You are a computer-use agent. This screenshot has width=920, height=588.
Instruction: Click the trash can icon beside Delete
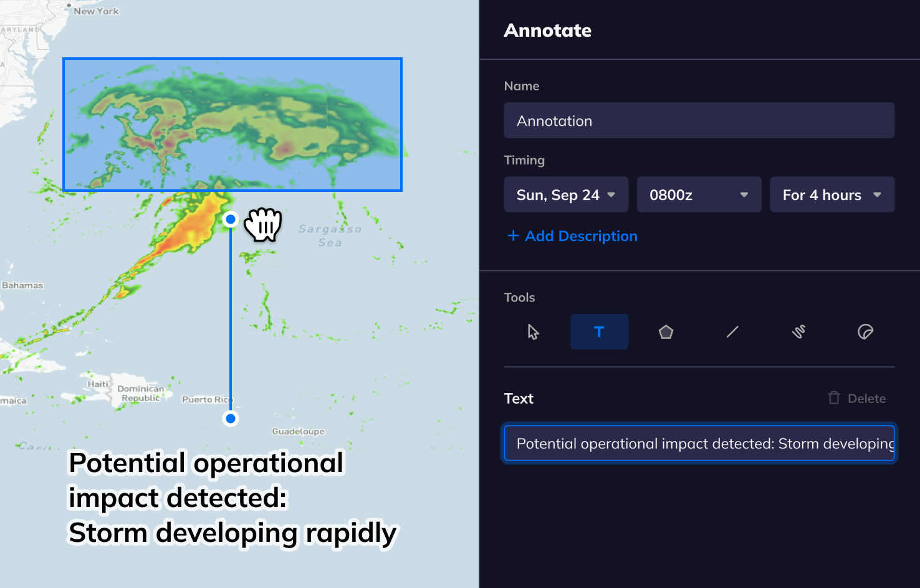coord(833,398)
